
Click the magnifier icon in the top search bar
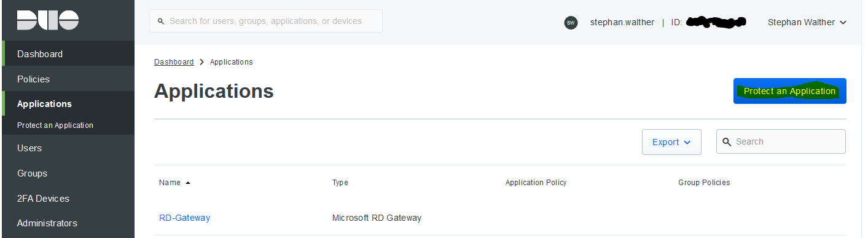161,22
